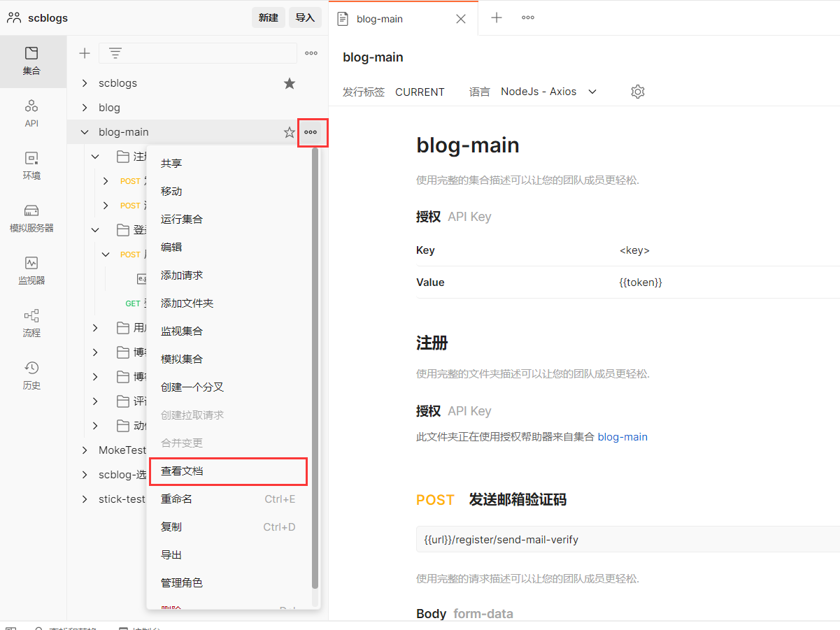
Task: Open the more options dots beside filter box
Action: [x=311, y=53]
